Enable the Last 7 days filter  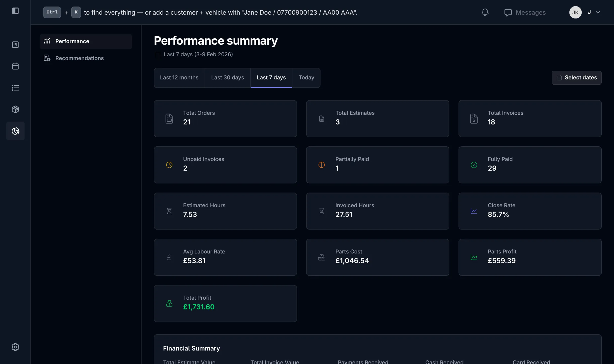pyautogui.click(x=271, y=77)
